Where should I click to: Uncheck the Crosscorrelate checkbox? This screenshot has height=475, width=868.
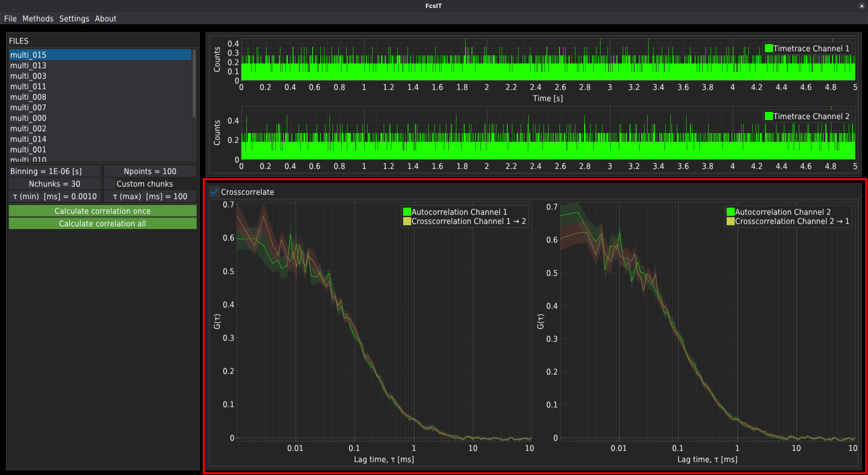point(214,192)
